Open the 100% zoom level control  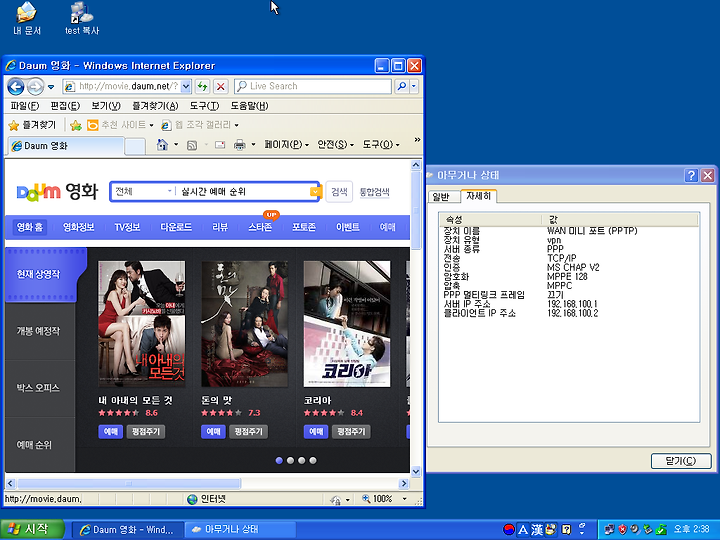click(x=385, y=499)
